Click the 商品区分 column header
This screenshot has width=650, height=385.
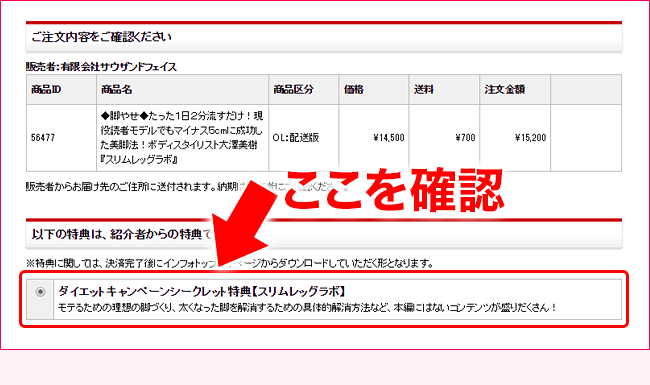[x=303, y=90]
